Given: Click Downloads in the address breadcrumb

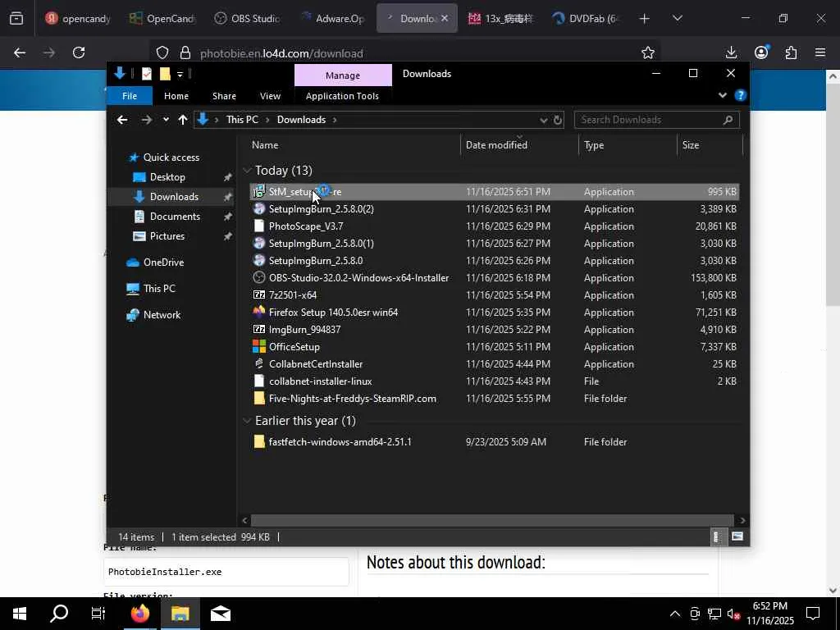Looking at the screenshot, I should pos(301,120).
